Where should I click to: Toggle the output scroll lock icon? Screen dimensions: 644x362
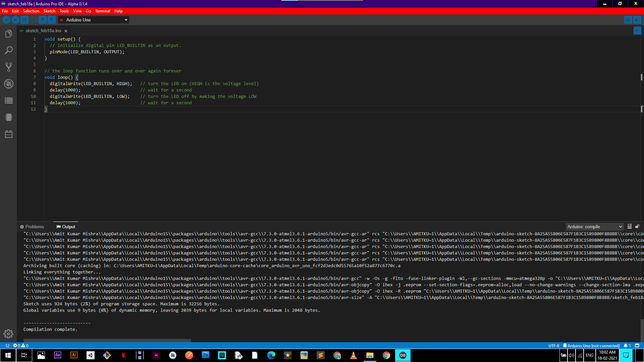click(637, 227)
